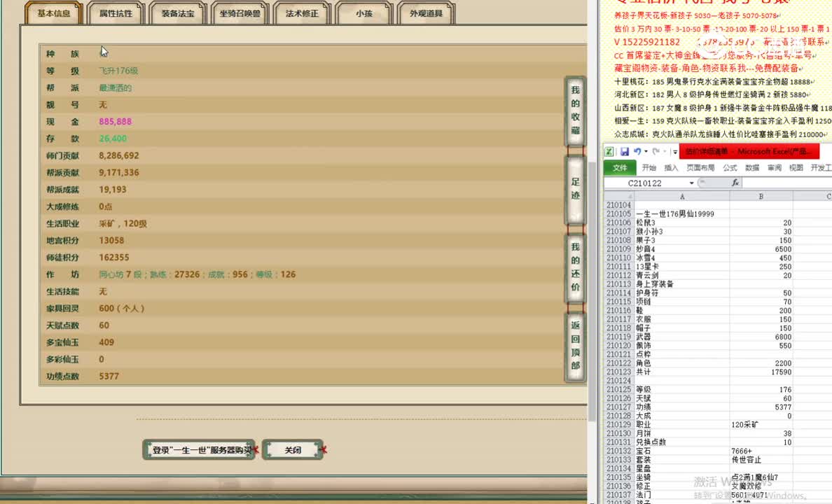The height and width of the screenshot is (504, 832).
Task: Open the 审阅 ribbon tab
Action: click(774, 167)
